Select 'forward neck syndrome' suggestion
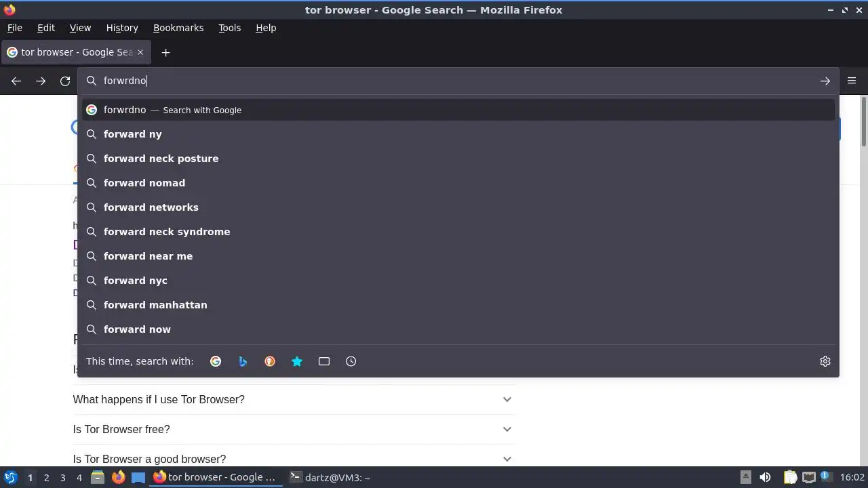Image resolution: width=868 pixels, height=488 pixels. click(x=458, y=232)
